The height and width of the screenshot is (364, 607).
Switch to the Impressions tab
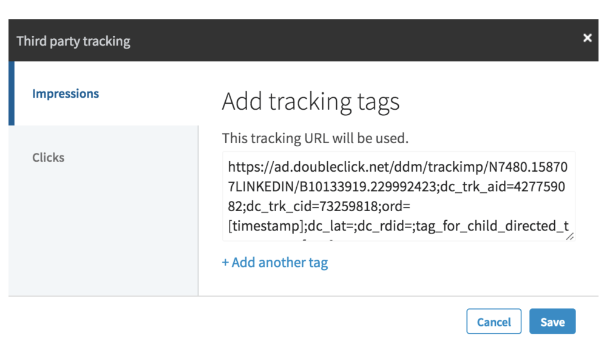point(66,94)
